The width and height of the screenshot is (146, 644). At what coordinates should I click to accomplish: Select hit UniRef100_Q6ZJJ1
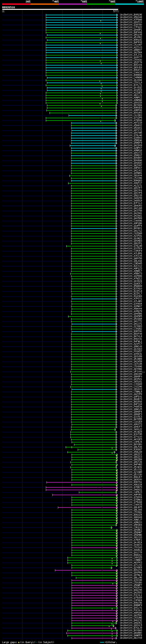pyautogui.click(x=131, y=95)
